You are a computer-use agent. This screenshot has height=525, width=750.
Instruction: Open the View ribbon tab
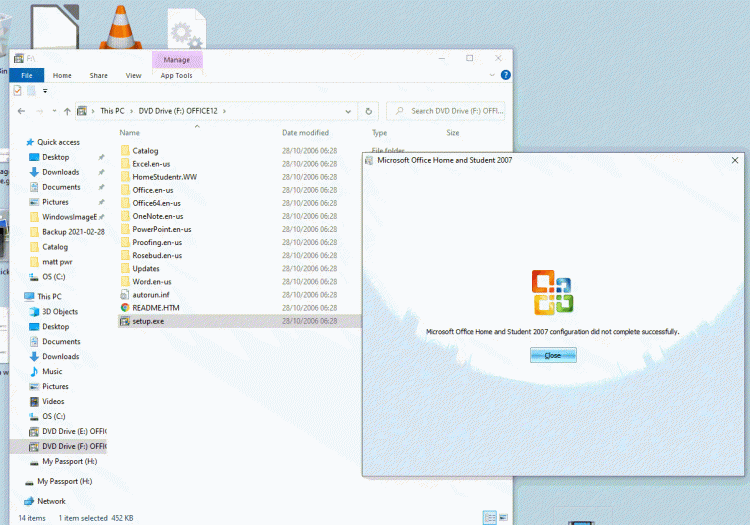click(133, 75)
